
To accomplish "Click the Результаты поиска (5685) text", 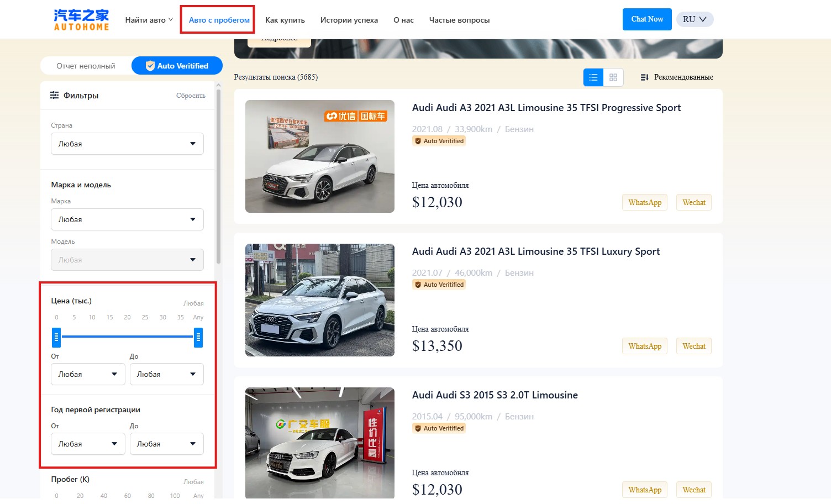I will pos(276,77).
